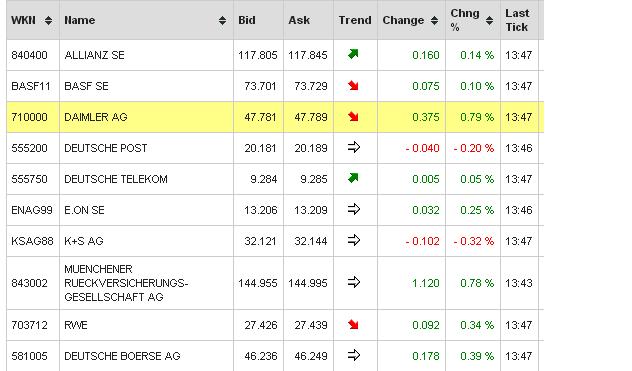Click the green up trend arrow for ALLIANZ SE
This screenshot has width=632, height=371.
click(353, 54)
